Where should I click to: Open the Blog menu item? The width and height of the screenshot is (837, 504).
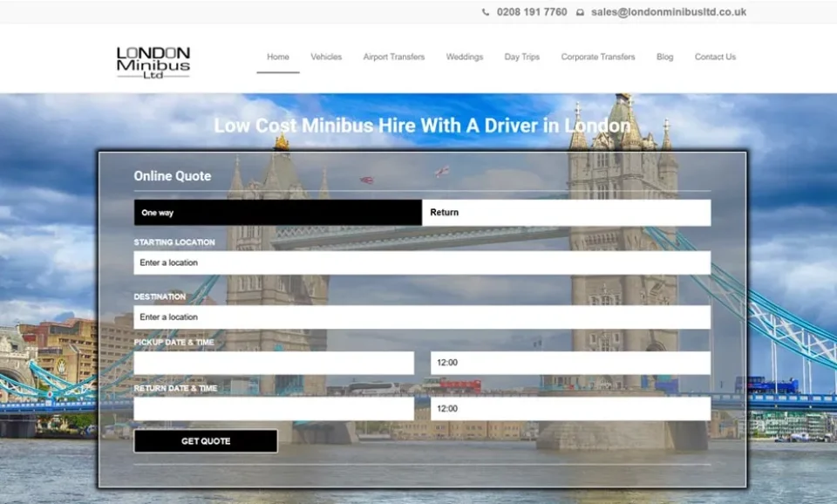[x=664, y=57]
